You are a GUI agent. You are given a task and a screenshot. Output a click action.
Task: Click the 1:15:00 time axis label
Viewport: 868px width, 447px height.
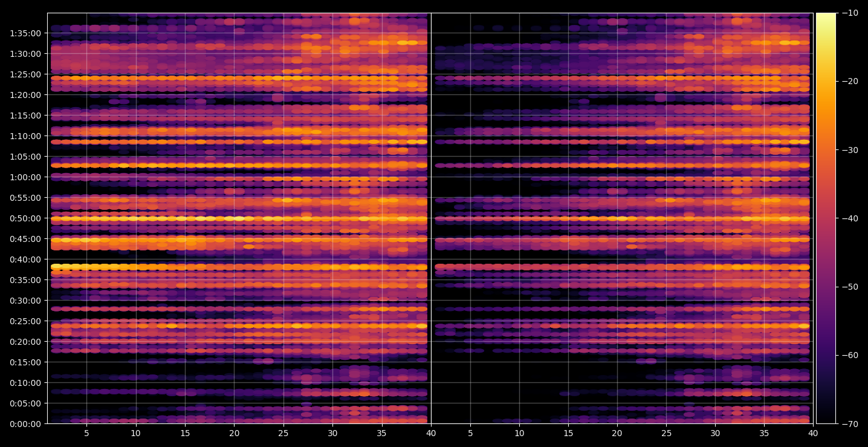click(26, 116)
